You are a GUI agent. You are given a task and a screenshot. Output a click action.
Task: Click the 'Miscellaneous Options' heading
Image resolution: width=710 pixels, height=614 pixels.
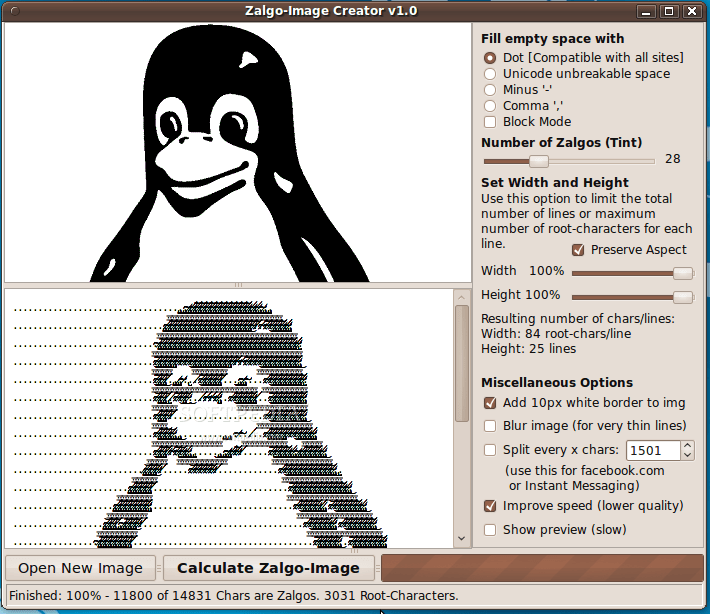[x=557, y=383]
